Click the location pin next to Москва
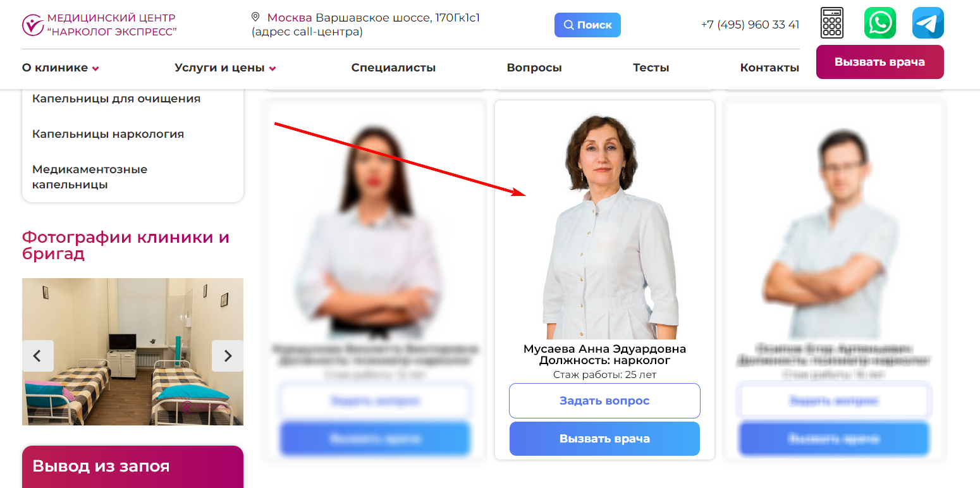 [x=255, y=17]
